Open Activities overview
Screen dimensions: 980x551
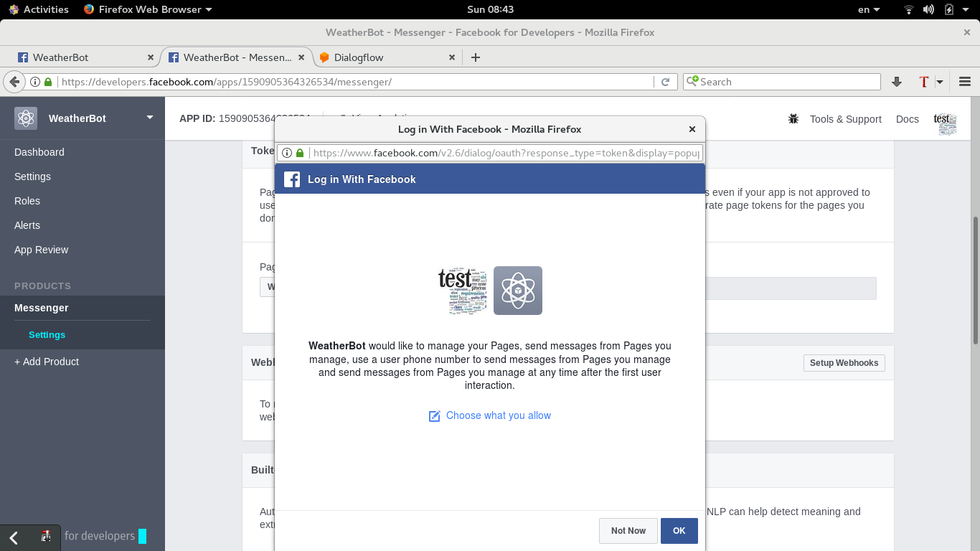(x=39, y=9)
